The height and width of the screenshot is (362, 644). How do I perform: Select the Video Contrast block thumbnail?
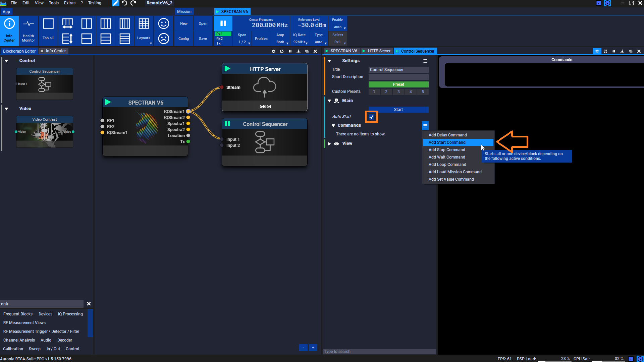pyautogui.click(x=45, y=132)
